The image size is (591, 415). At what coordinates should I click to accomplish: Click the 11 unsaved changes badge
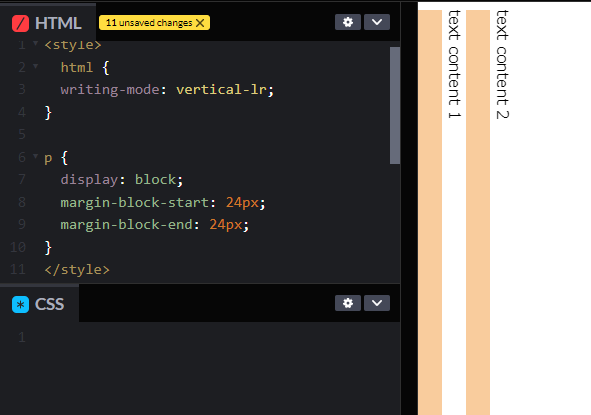pos(154,23)
